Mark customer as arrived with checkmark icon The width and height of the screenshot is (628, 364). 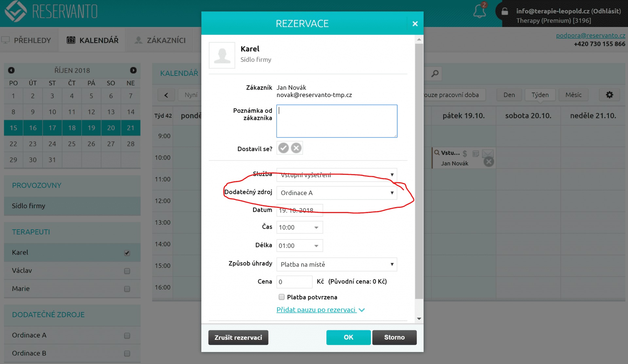283,148
